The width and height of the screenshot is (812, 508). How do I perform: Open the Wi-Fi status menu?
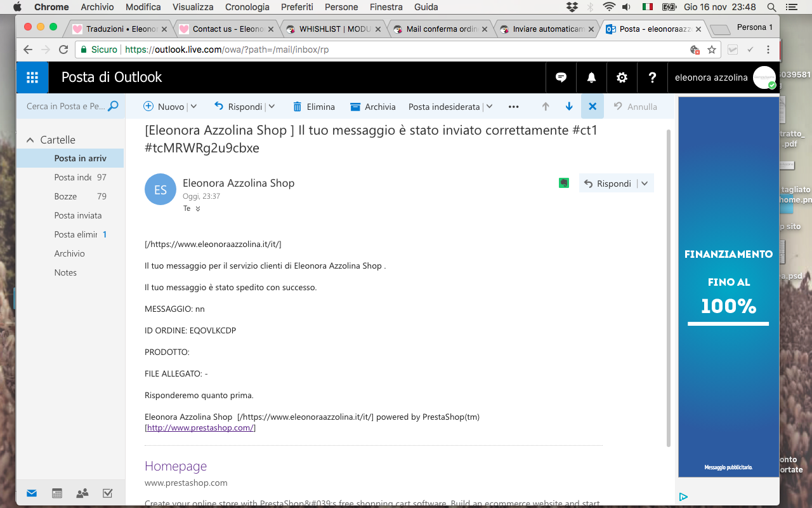pyautogui.click(x=609, y=7)
